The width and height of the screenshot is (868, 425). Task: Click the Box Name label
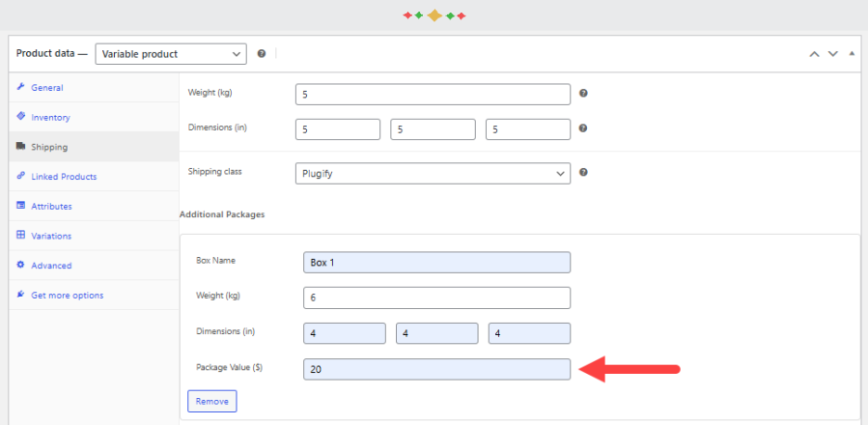coord(216,260)
